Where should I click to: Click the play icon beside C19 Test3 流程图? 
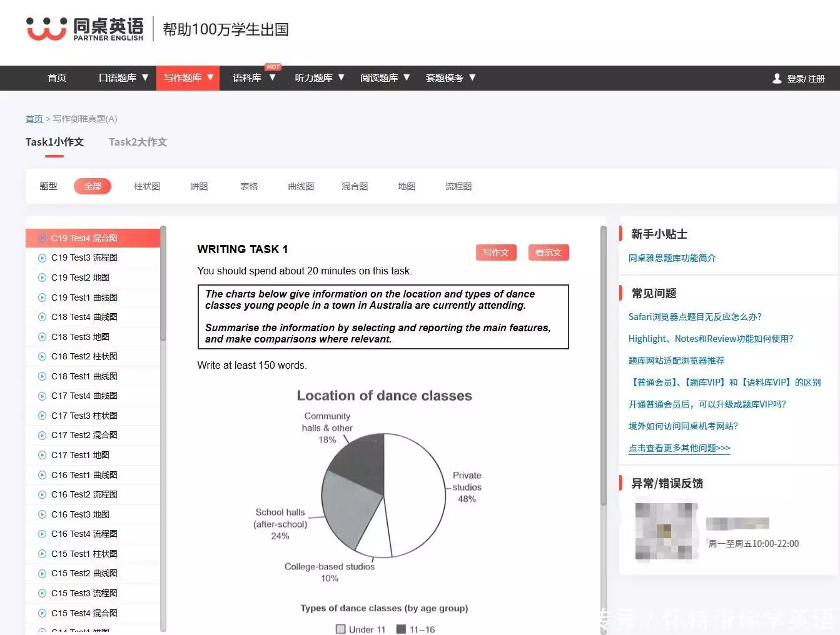pyautogui.click(x=41, y=257)
